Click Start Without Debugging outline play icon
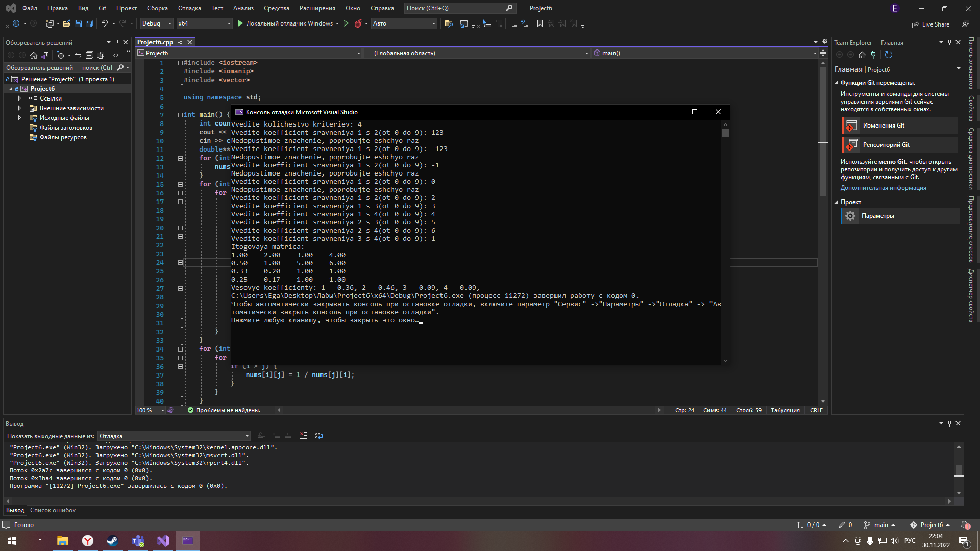 (x=346, y=23)
